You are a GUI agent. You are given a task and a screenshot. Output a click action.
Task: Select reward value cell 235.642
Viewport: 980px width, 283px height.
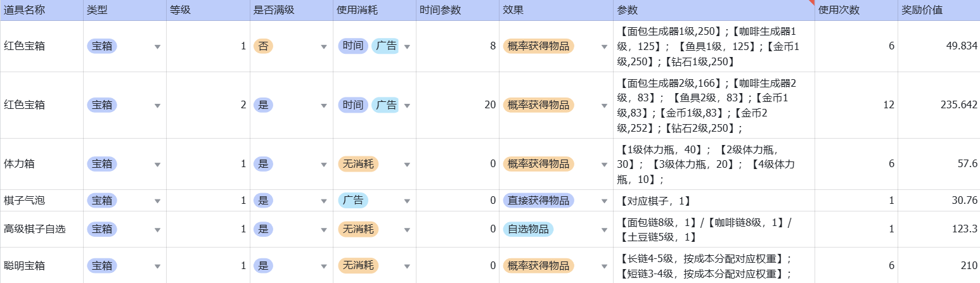pyautogui.click(x=939, y=105)
